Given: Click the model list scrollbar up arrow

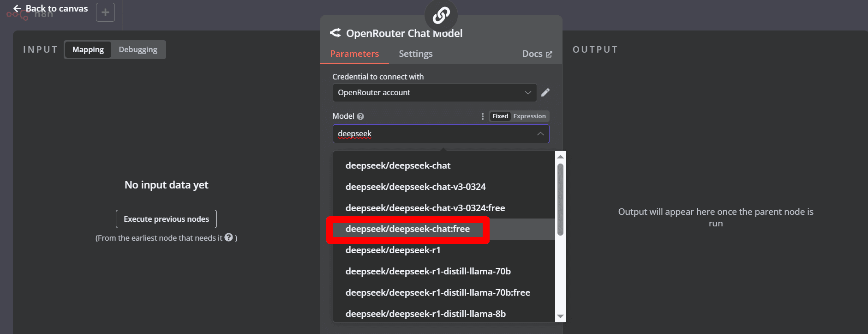Looking at the screenshot, I should click(560, 157).
